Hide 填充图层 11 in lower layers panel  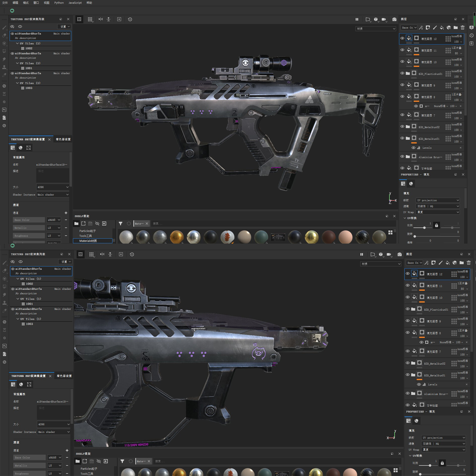[x=408, y=285]
